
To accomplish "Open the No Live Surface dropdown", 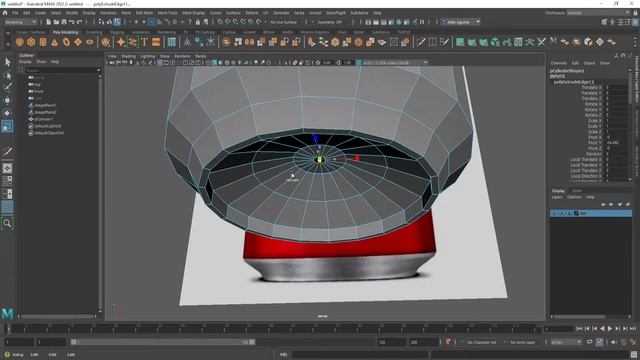I will 284,22.
